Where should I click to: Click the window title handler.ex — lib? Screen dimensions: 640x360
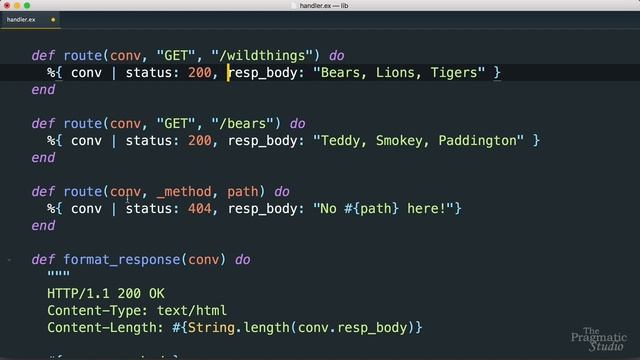(324, 6)
